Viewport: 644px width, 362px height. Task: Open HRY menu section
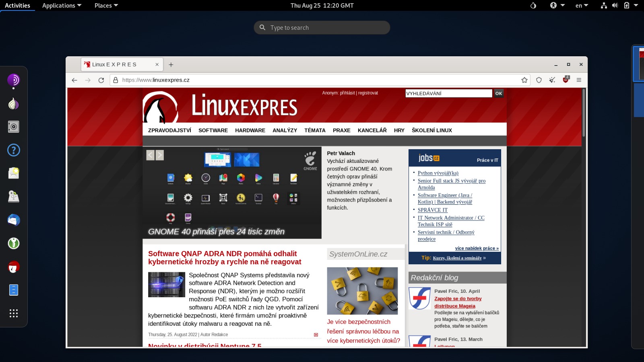tap(399, 130)
